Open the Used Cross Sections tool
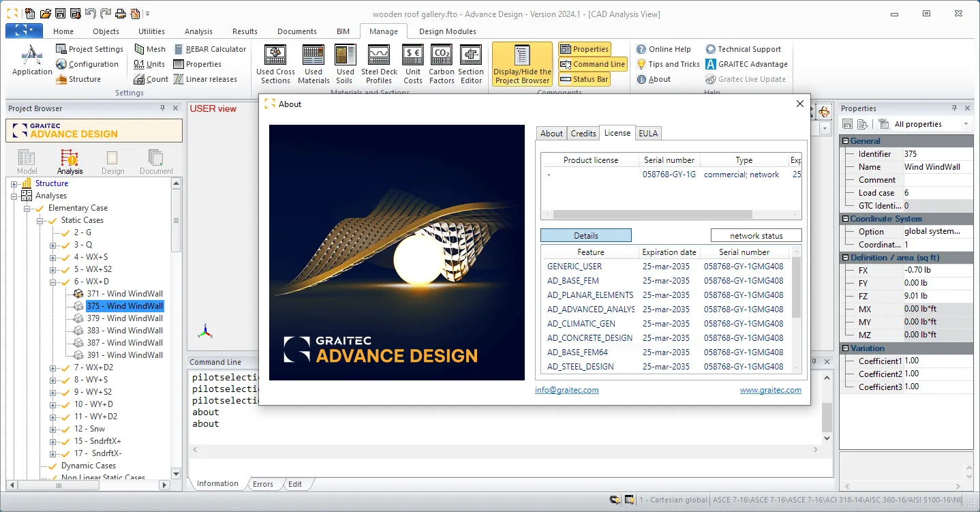Viewport: 980px width, 512px height. pyautogui.click(x=275, y=65)
